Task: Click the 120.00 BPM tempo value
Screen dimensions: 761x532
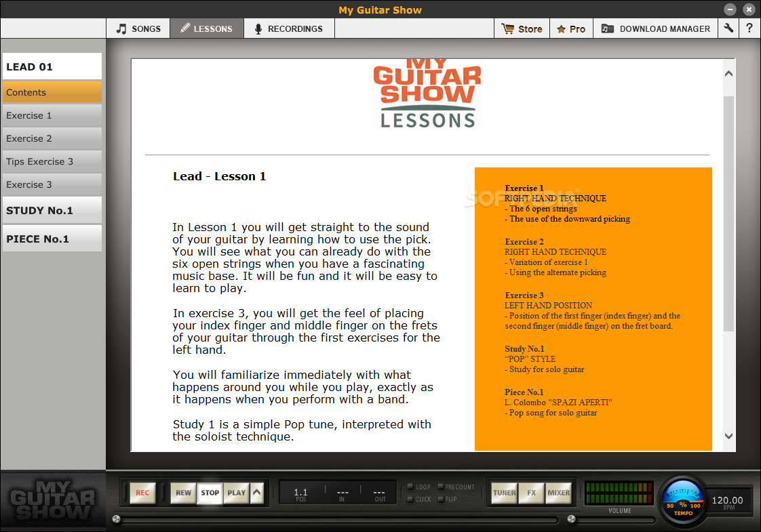Action: click(727, 500)
